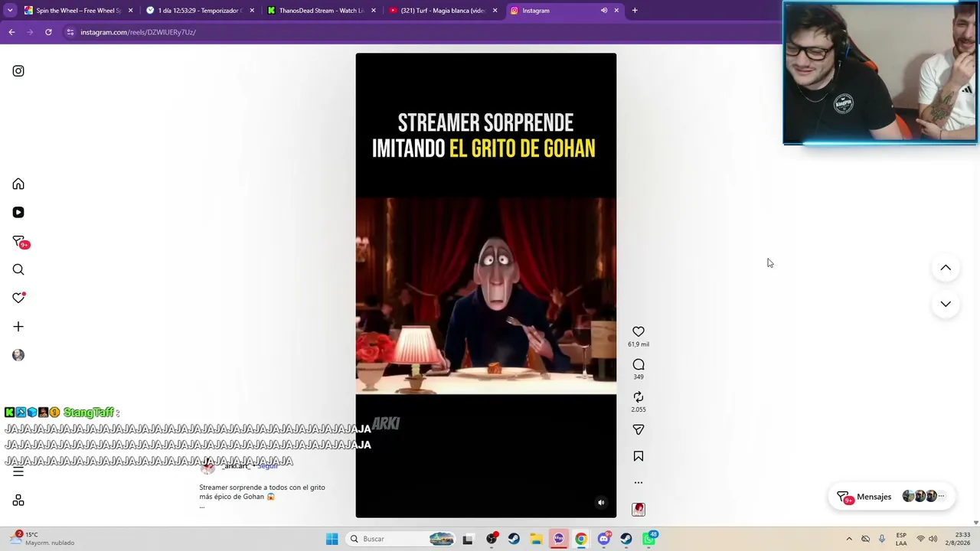The width and height of the screenshot is (980, 551).
Task: Open Task View on the taskbar
Action: click(468, 540)
